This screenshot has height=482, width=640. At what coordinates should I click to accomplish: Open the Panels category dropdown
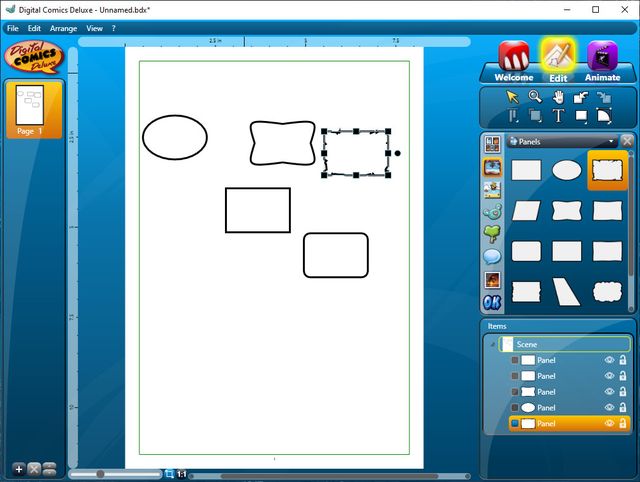click(x=612, y=142)
